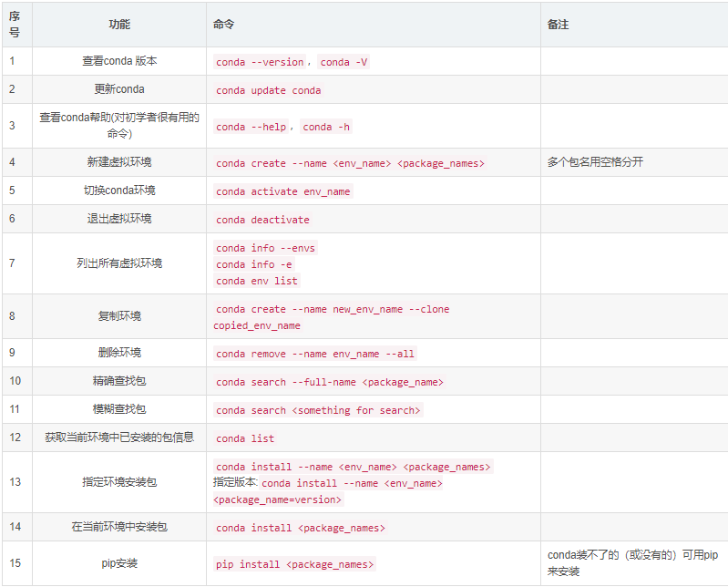This screenshot has height=587, width=728.
Task: Click row number 7
Action: click(12, 263)
